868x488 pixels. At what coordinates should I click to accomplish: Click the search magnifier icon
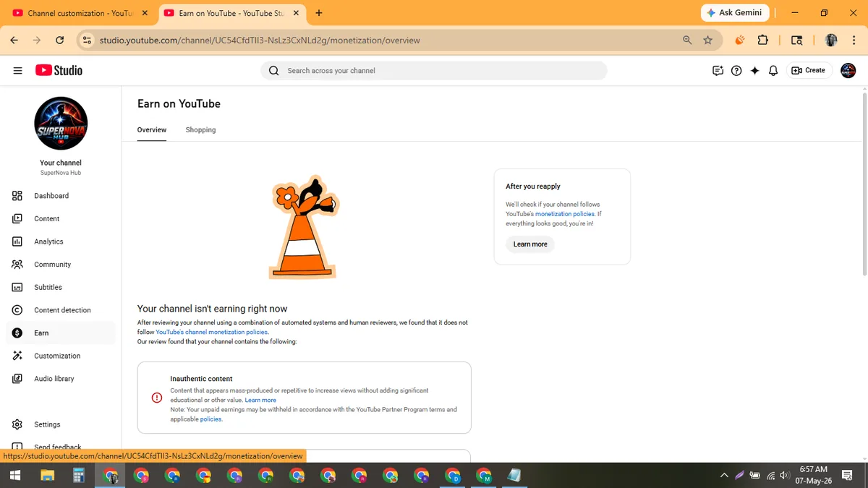[273, 71]
